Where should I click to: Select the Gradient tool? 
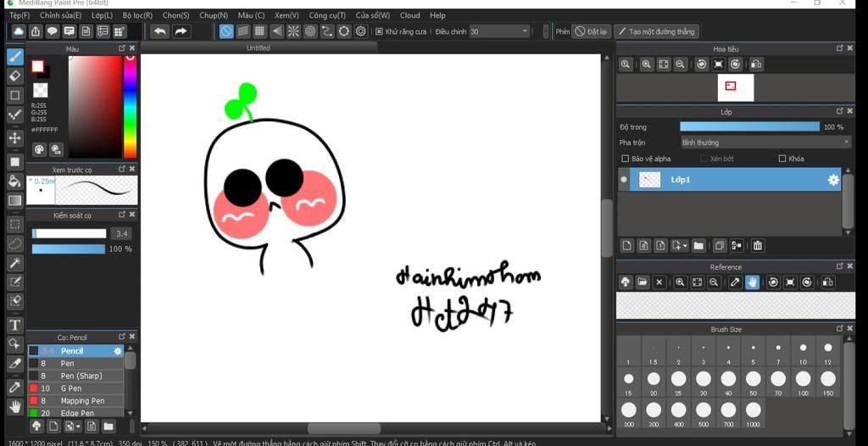[15, 200]
